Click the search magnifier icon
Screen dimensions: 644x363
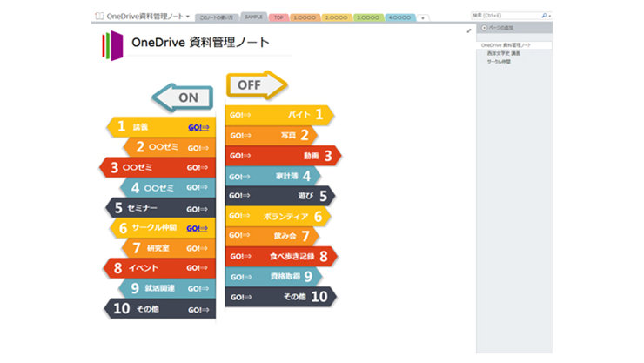pos(545,16)
